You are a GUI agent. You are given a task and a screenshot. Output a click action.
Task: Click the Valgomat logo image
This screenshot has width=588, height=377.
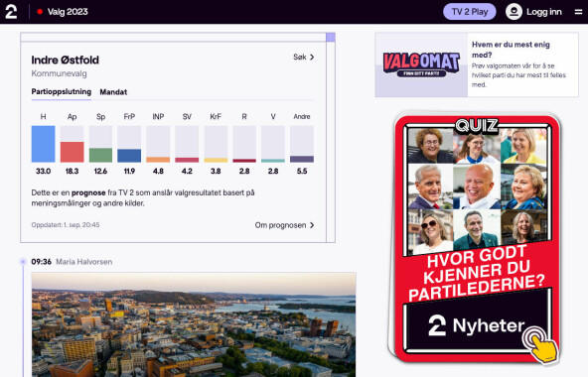pos(421,64)
